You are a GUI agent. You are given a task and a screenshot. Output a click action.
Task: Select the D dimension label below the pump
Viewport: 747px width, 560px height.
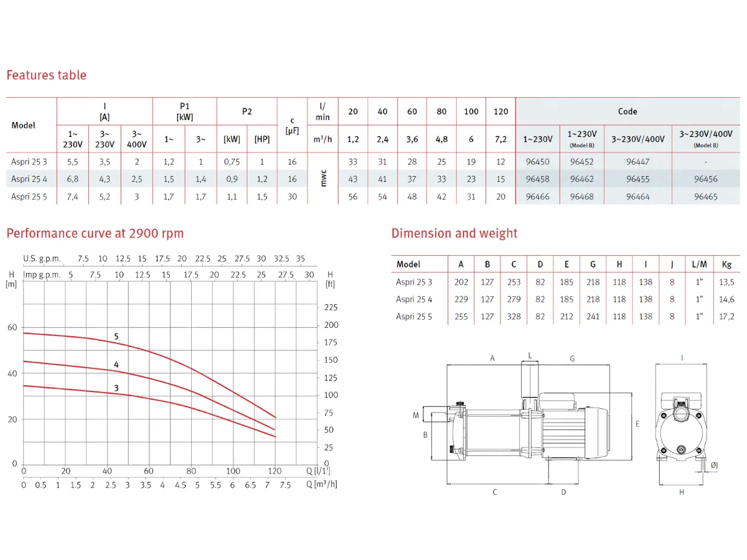563,492
